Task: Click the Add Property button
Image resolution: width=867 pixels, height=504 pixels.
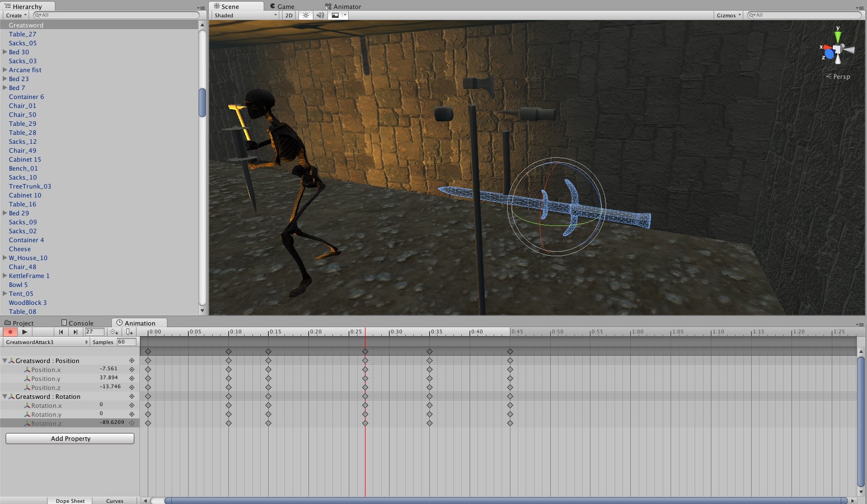Action: click(x=70, y=439)
